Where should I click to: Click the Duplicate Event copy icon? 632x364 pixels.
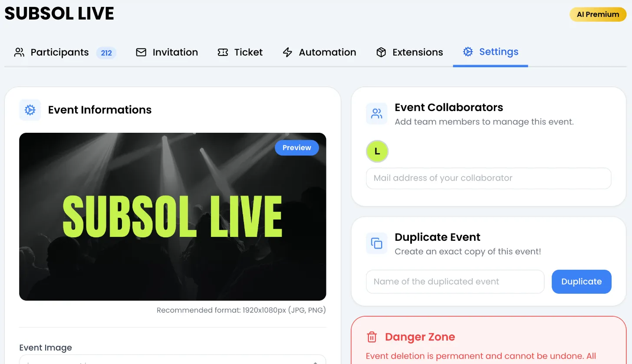(377, 243)
